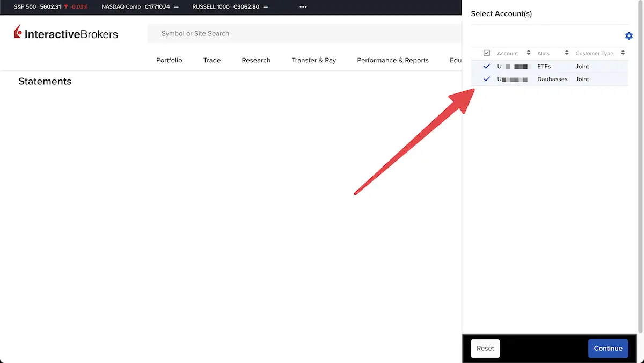644x363 pixels.
Task: Click the Reset button
Action: (x=485, y=349)
